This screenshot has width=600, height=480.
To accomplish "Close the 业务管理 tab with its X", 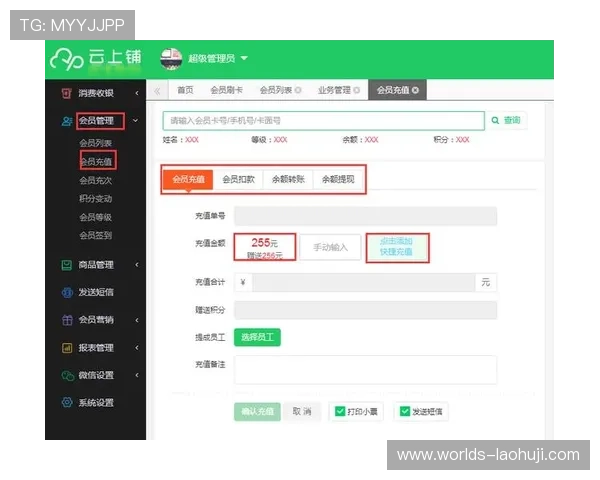I will coord(357,90).
